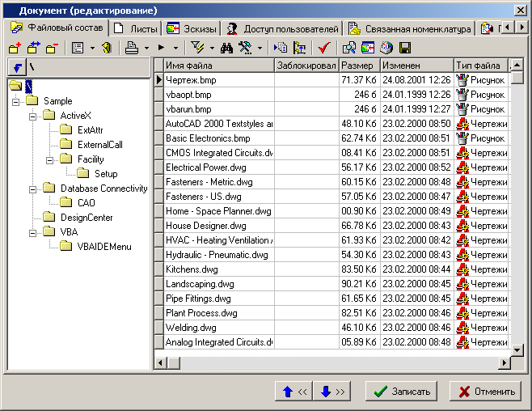Click the red checkmark toolbar icon

[324, 49]
